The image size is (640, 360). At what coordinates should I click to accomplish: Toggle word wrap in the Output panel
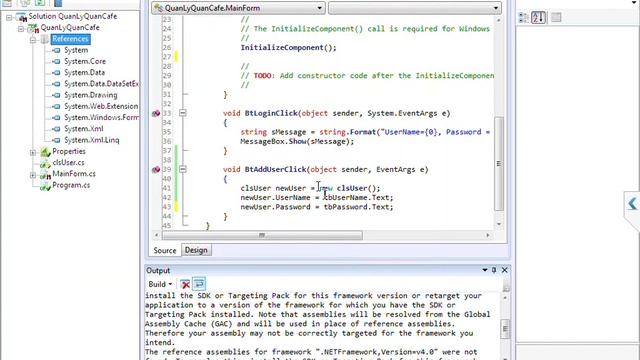click(x=199, y=284)
